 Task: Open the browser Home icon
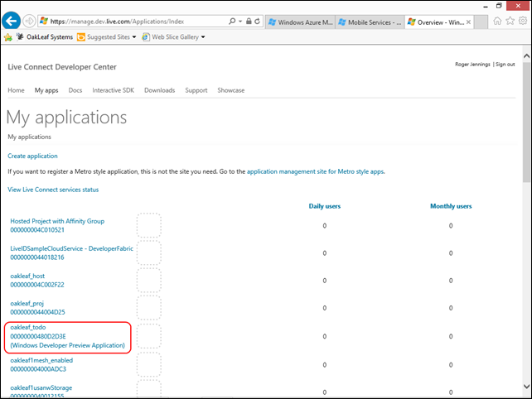point(497,21)
